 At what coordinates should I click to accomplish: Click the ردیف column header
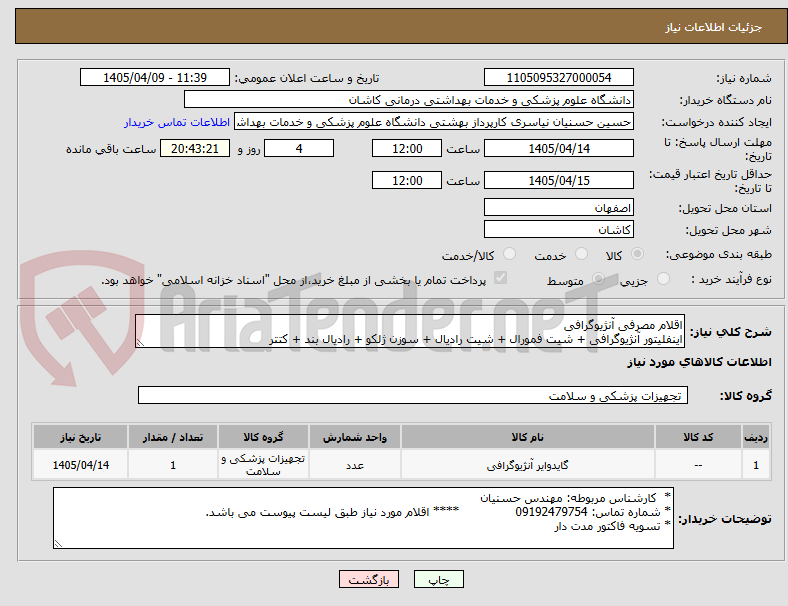click(755, 437)
